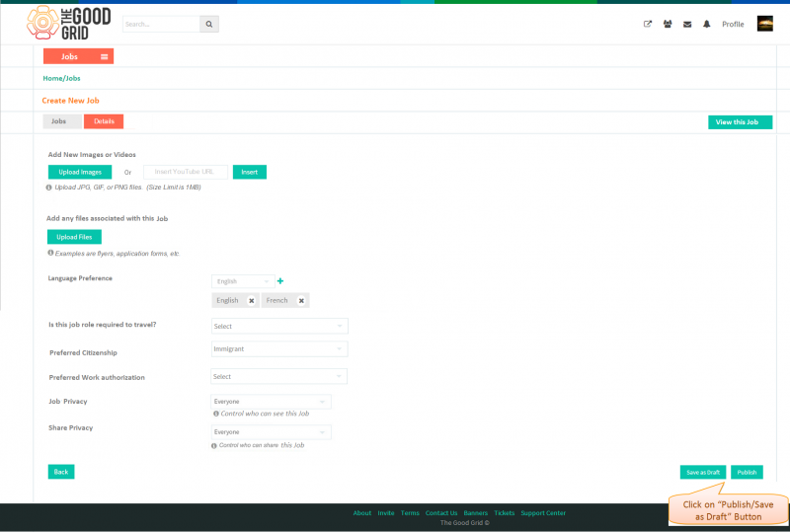The image size is (790, 532).
Task: Click the View this Job button
Action: [x=740, y=122]
